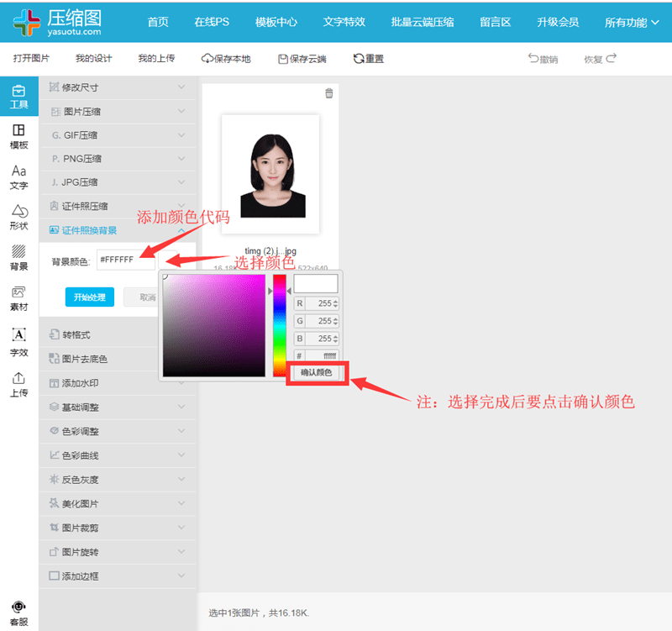Open the 所有功能 dropdown menu
This screenshot has width=672, height=631.
coord(632,22)
